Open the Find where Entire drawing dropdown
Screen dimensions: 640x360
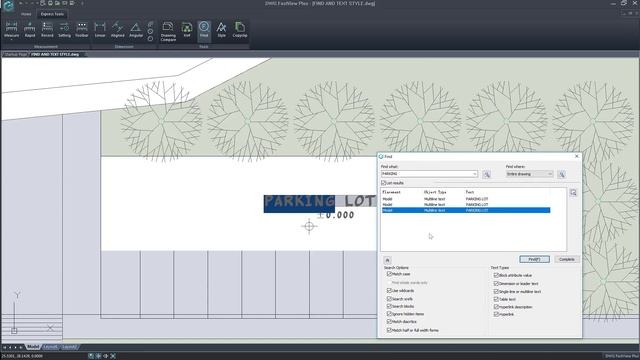click(x=529, y=174)
